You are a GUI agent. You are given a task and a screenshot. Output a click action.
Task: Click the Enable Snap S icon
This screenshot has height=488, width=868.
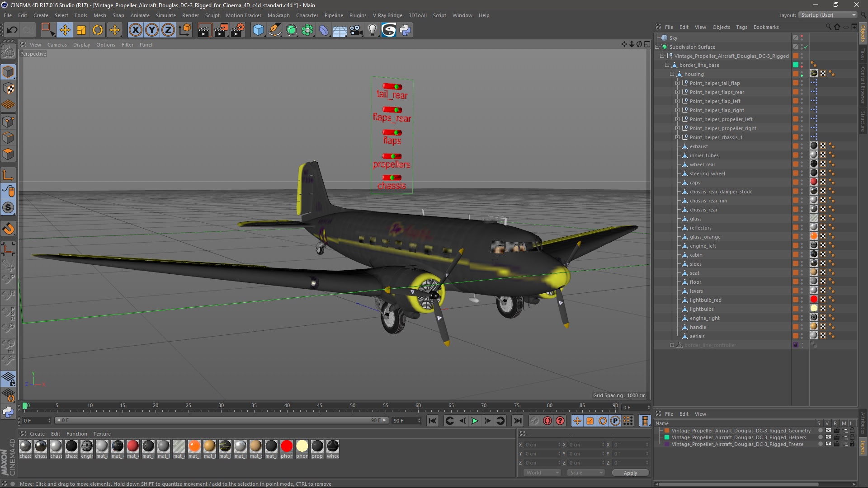point(8,208)
